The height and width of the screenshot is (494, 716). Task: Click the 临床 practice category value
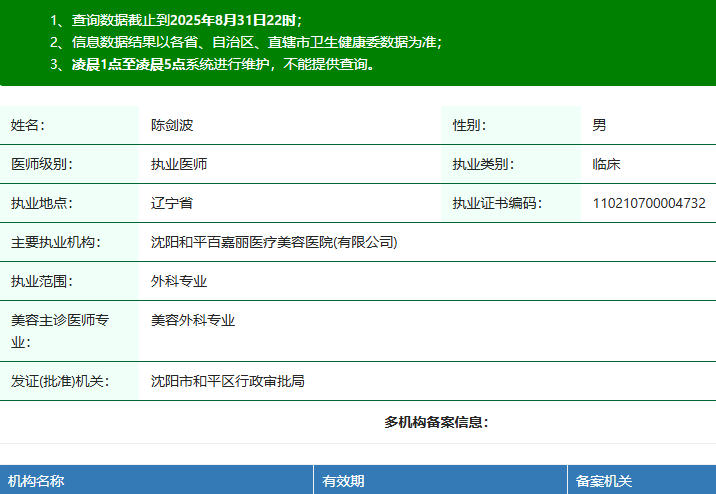pos(607,164)
